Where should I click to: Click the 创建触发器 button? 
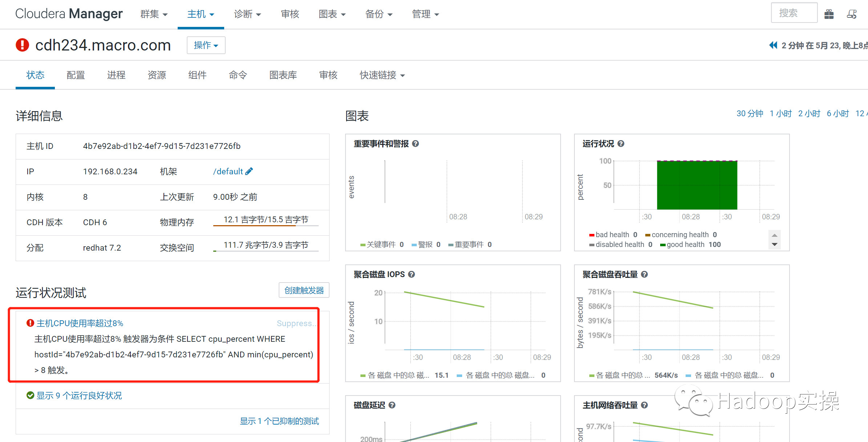(x=304, y=290)
